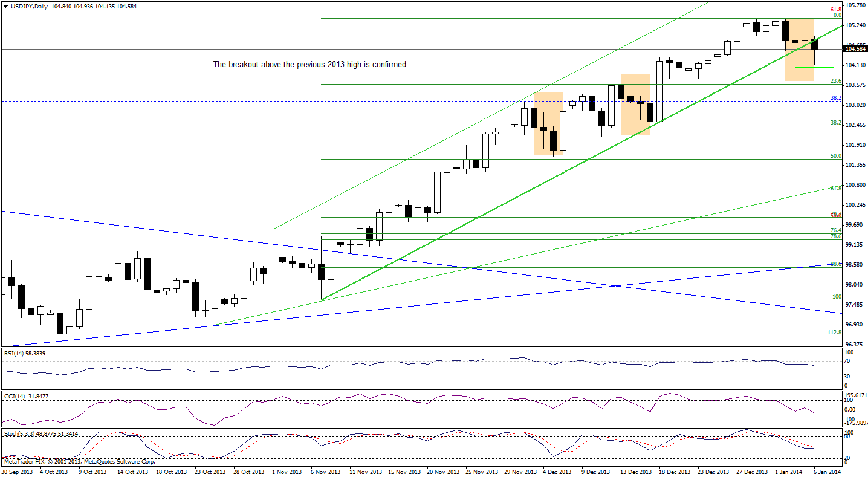Image resolution: width=868 pixels, height=477 pixels.
Task: Click the green 50.0 Fibonacci level label
Action: pos(836,156)
